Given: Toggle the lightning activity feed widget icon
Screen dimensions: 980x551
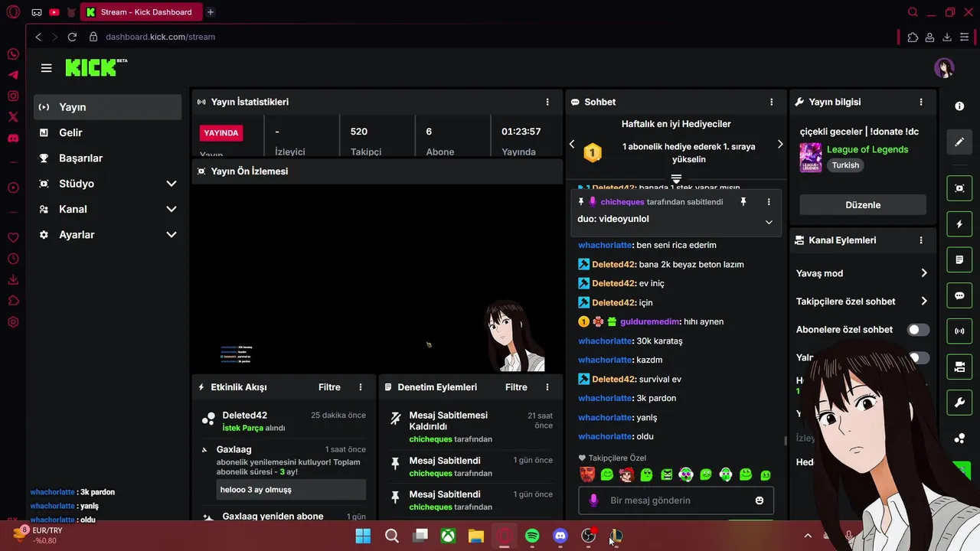Looking at the screenshot, I should pyautogui.click(x=959, y=224).
